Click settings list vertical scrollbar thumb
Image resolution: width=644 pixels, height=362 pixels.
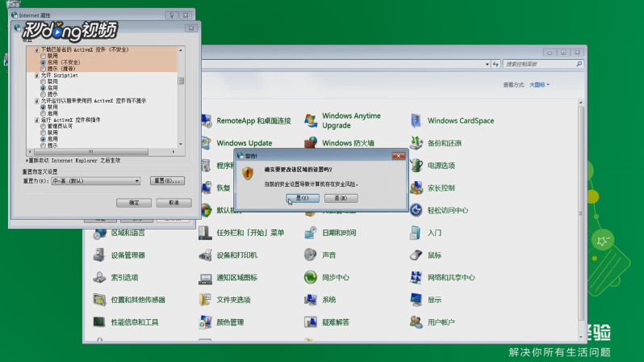tap(181, 81)
